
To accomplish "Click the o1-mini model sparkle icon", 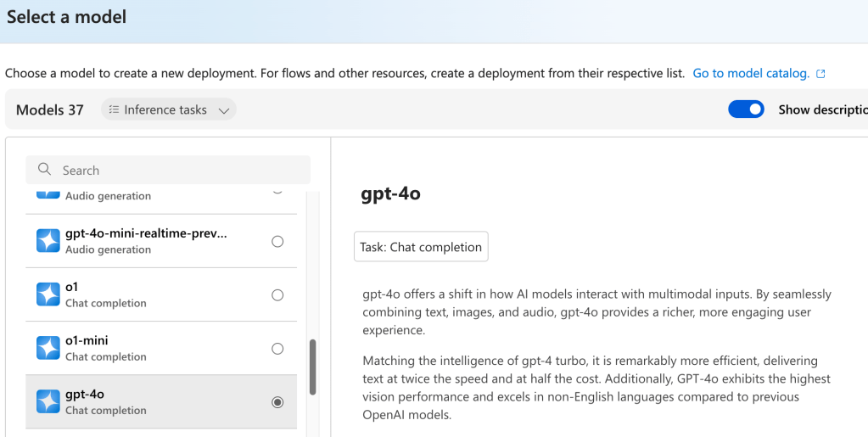I will tap(48, 348).
